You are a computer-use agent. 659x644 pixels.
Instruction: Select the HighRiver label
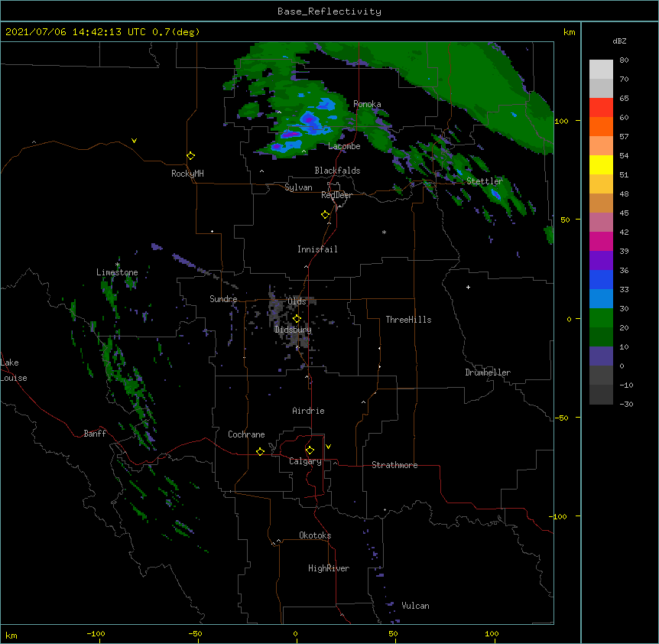(329, 568)
